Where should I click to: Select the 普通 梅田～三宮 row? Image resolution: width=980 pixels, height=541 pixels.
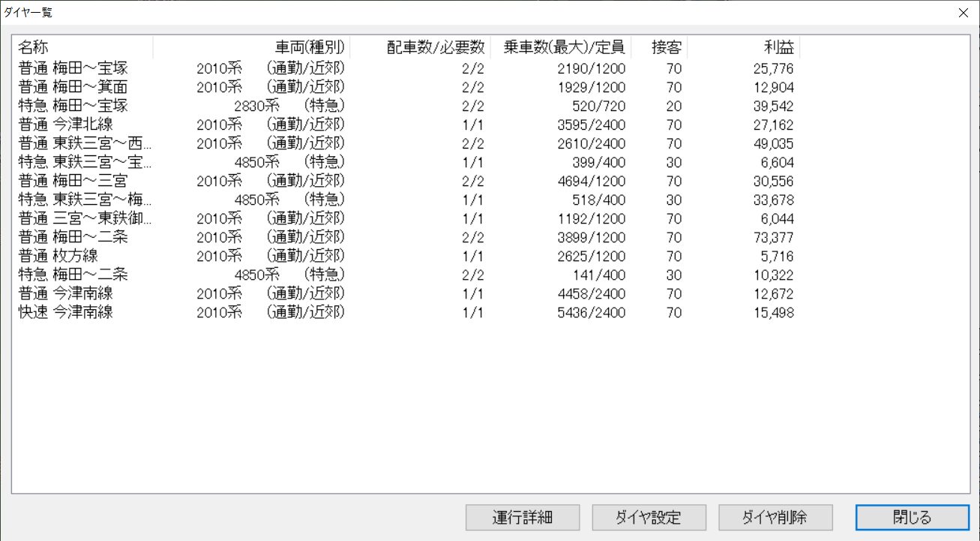click(73, 181)
